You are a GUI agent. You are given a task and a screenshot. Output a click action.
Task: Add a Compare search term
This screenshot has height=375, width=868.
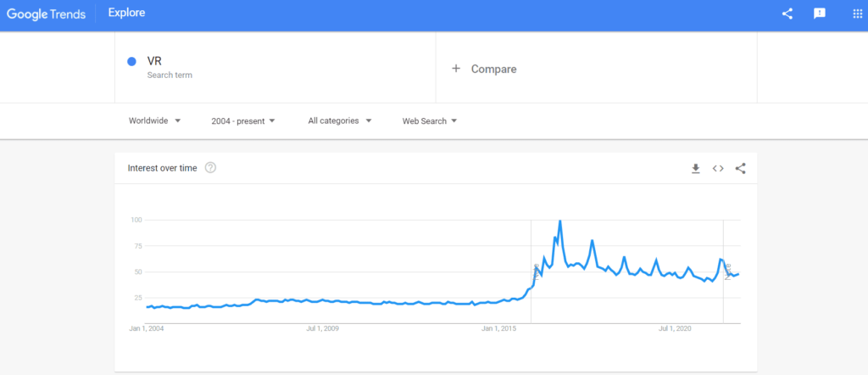click(x=596, y=68)
